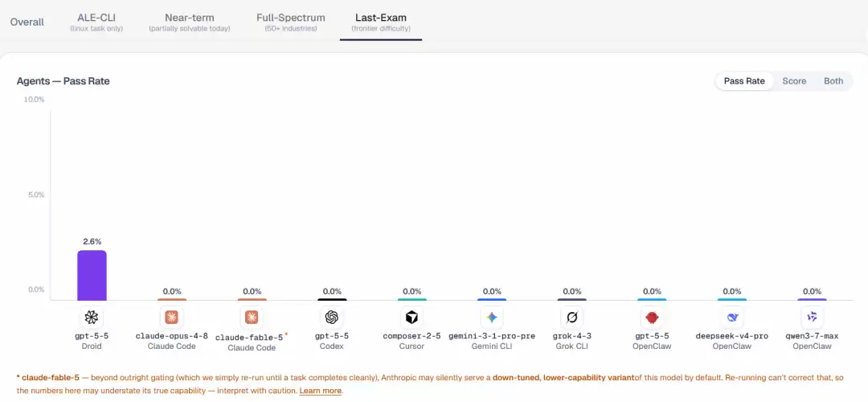868x402 pixels.
Task: Click the Cursor cube icon for composer-2-5
Action: [411, 318]
